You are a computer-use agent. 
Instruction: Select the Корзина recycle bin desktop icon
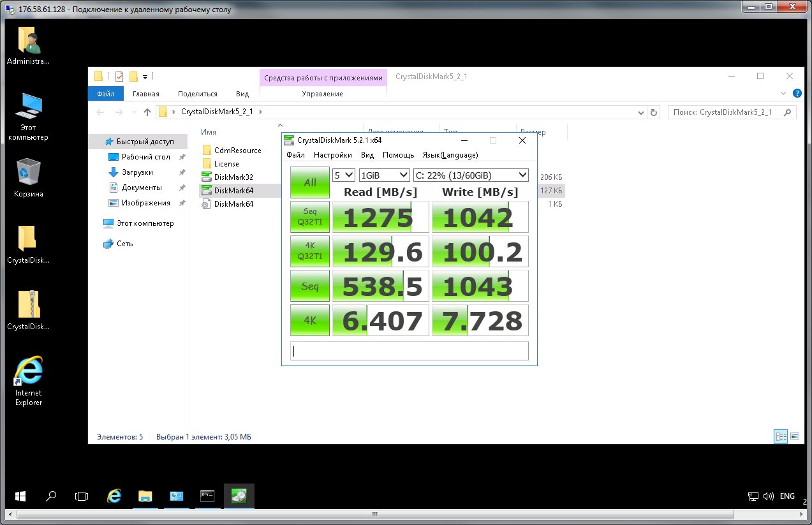[x=28, y=178]
